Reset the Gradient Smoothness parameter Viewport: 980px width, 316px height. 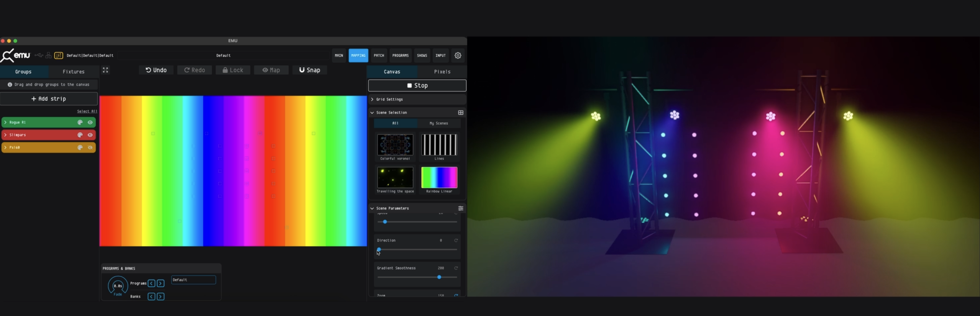click(456, 268)
